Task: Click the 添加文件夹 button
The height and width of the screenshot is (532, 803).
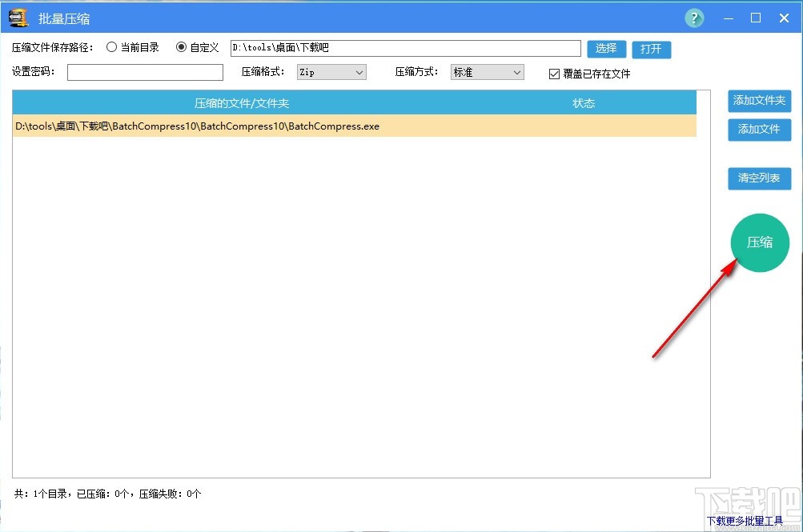Action: tap(758, 101)
